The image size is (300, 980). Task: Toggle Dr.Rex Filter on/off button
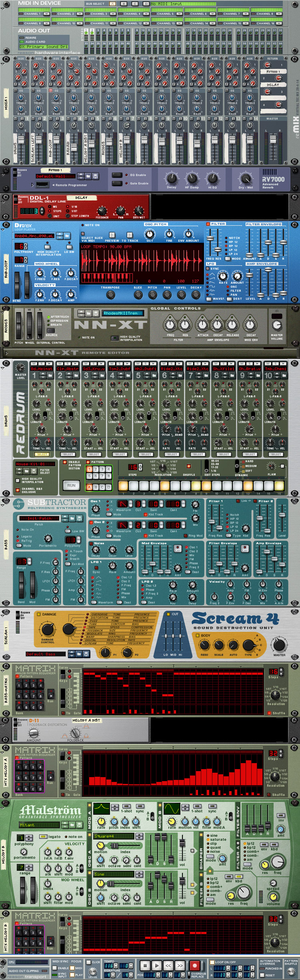pyautogui.click(x=208, y=224)
